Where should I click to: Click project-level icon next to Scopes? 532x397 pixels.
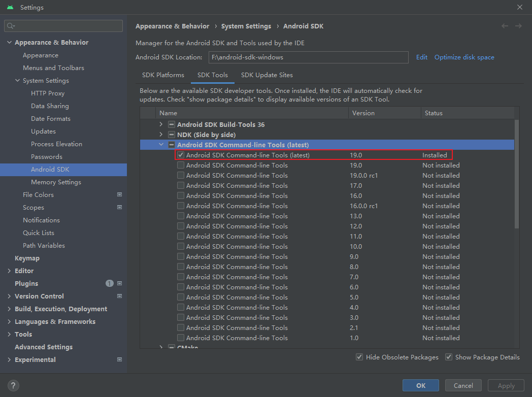tap(119, 207)
